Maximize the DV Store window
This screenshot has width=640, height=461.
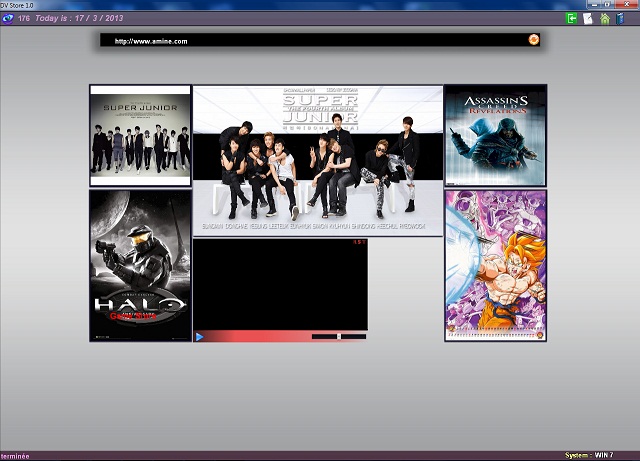pos(607,4)
